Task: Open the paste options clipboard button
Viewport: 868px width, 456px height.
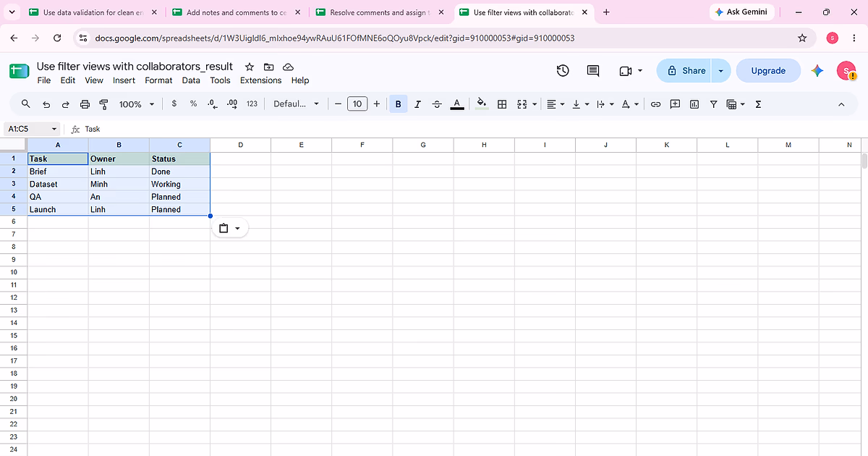Action: pos(230,228)
